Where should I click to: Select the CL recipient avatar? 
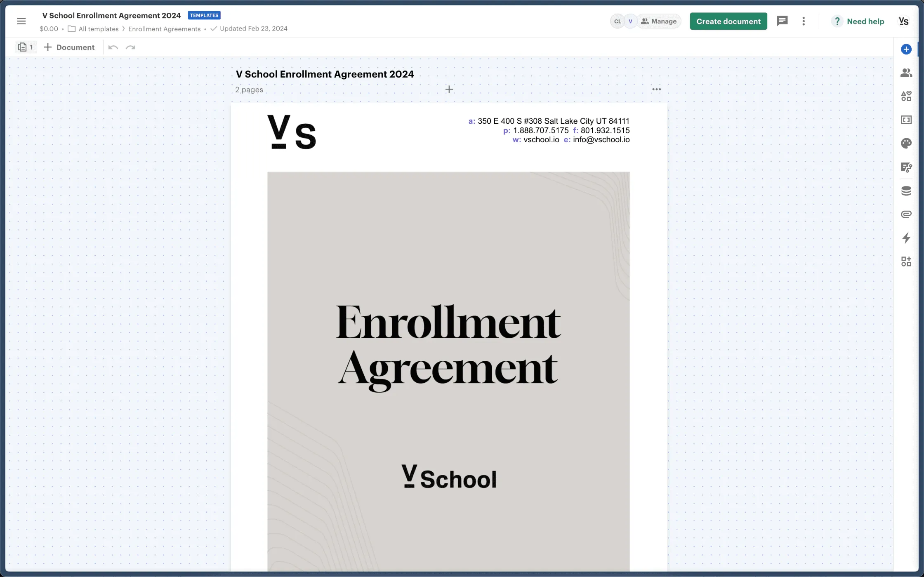[x=617, y=21]
